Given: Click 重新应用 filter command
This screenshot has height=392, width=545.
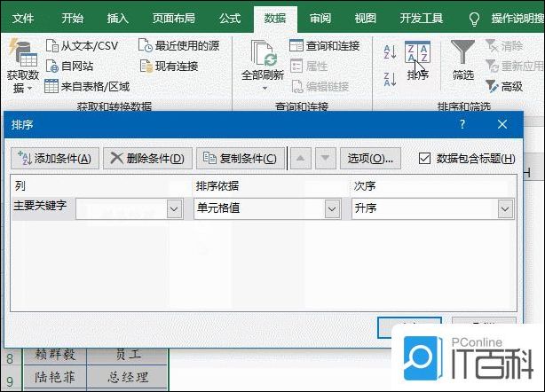Looking at the screenshot, I should tap(515, 66).
